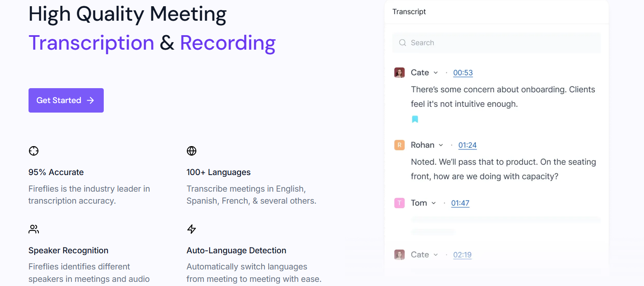Select the Transcript tab header
Image resolution: width=644 pixels, height=286 pixels.
(409, 12)
